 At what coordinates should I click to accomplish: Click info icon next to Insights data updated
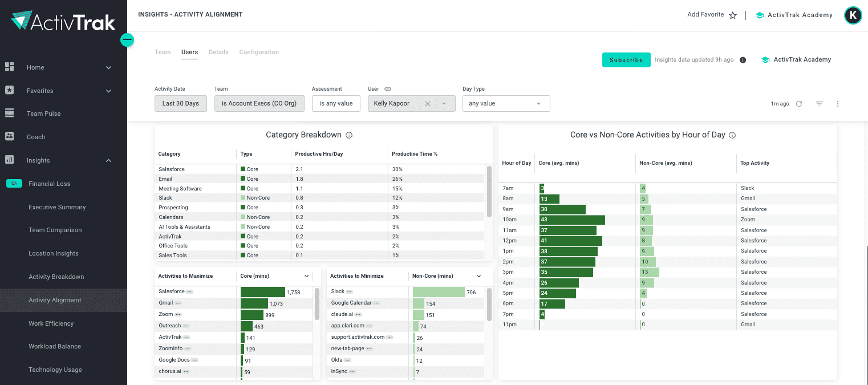point(743,60)
